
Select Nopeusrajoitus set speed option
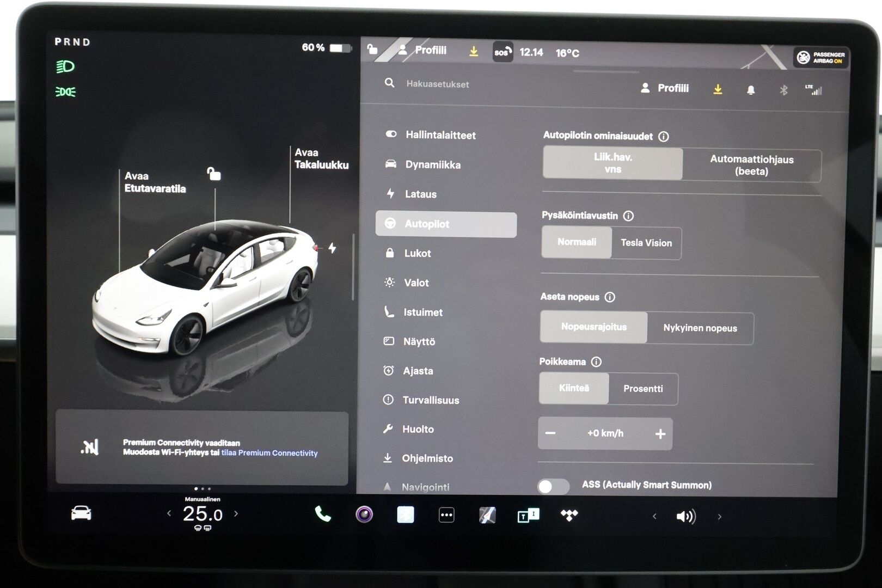pyautogui.click(x=593, y=327)
